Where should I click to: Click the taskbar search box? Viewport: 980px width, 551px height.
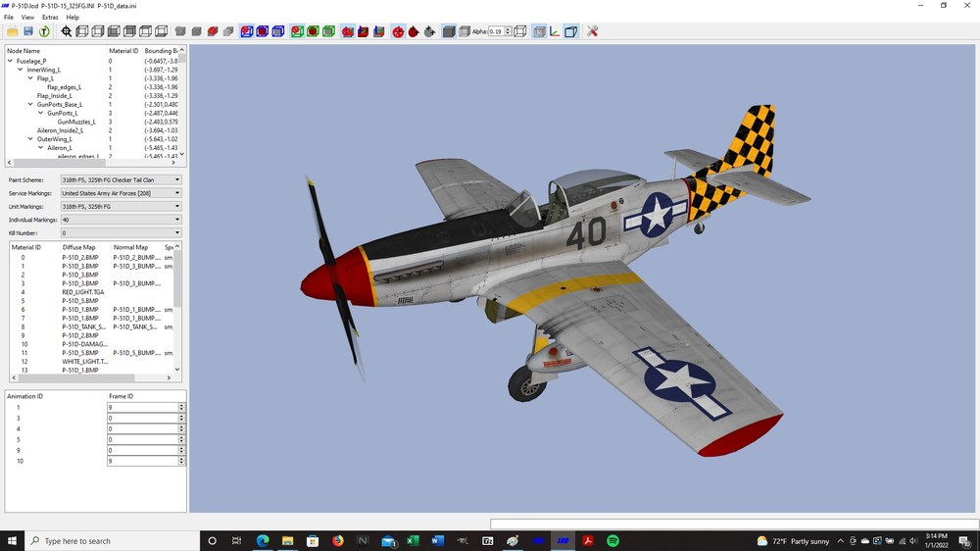(x=113, y=541)
